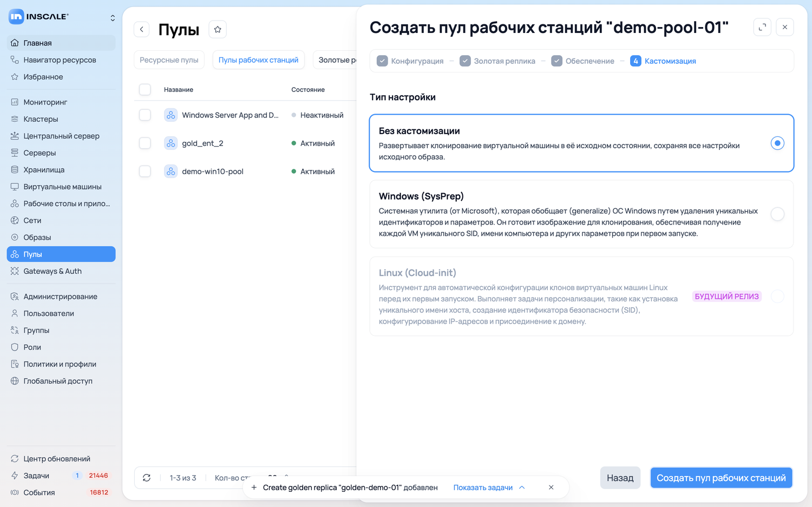The height and width of the screenshot is (507, 812).
Task: Select the Windows (SysPrep) radio button
Action: (x=777, y=214)
